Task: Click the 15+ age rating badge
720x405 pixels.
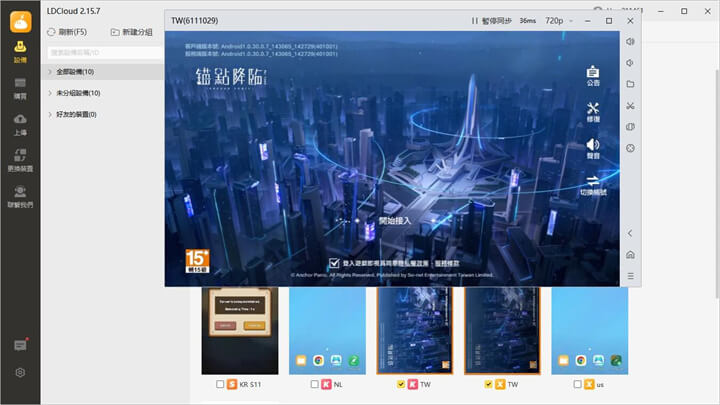Action: click(197, 261)
